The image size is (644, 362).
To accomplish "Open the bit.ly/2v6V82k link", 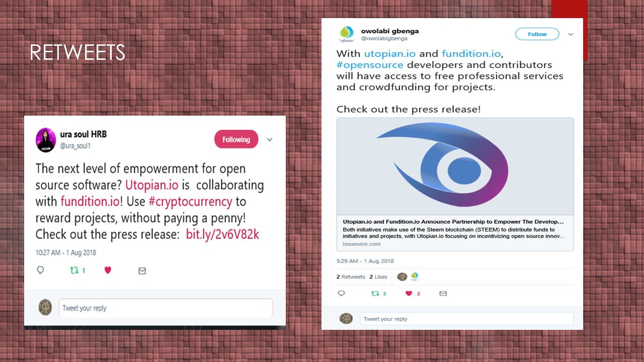I will tap(222, 234).
